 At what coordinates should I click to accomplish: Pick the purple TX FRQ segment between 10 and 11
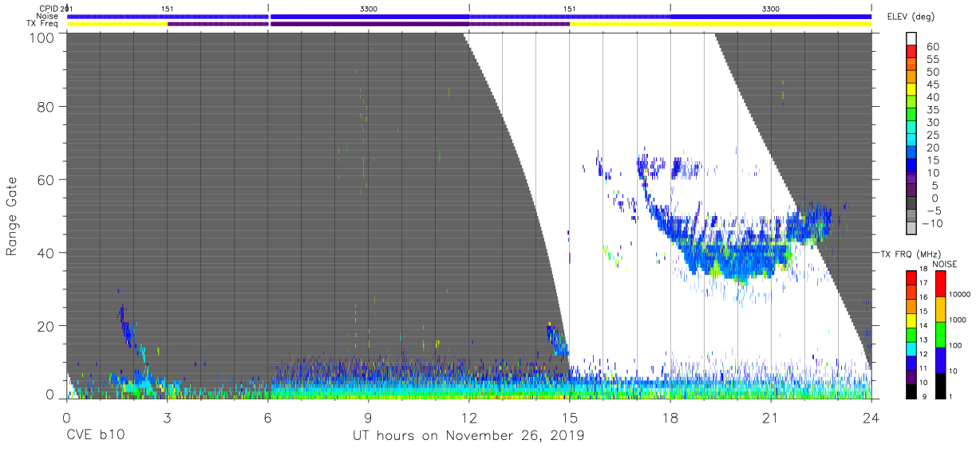point(910,376)
